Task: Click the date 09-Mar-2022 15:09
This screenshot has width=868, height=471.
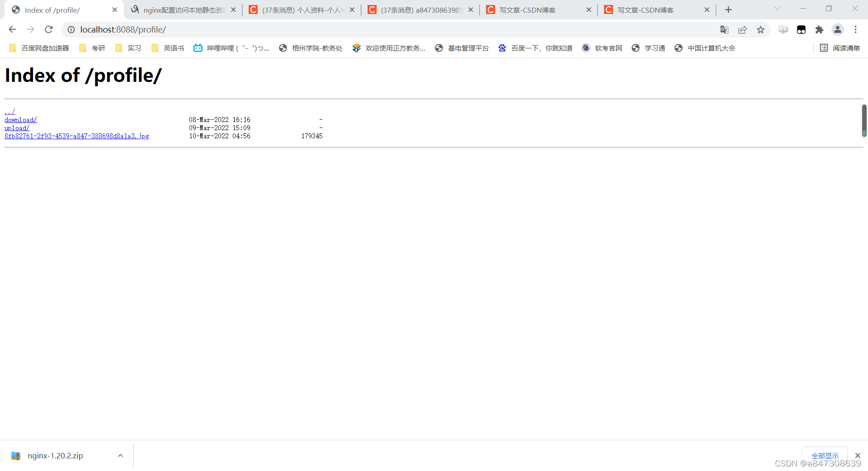Action: (220, 128)
